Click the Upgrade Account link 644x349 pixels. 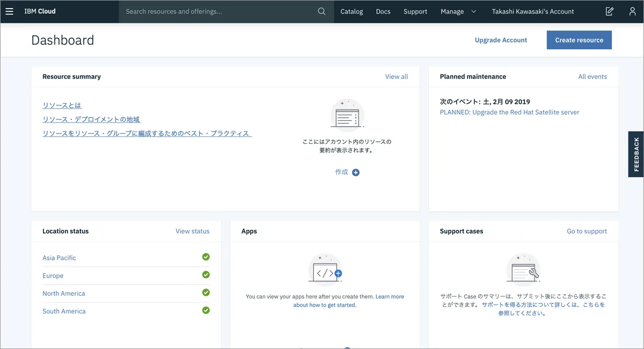click(501, 40)
